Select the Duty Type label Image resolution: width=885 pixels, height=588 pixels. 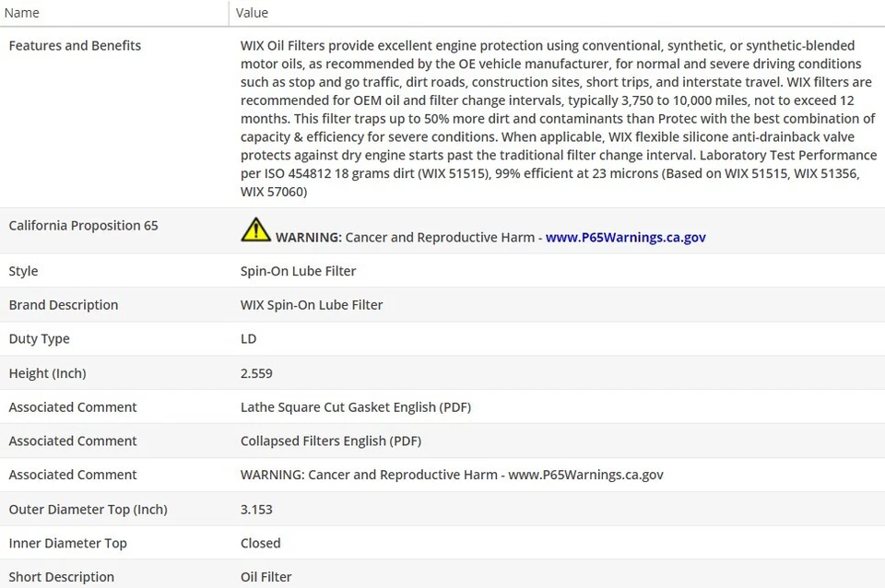(x=39, y=339)
